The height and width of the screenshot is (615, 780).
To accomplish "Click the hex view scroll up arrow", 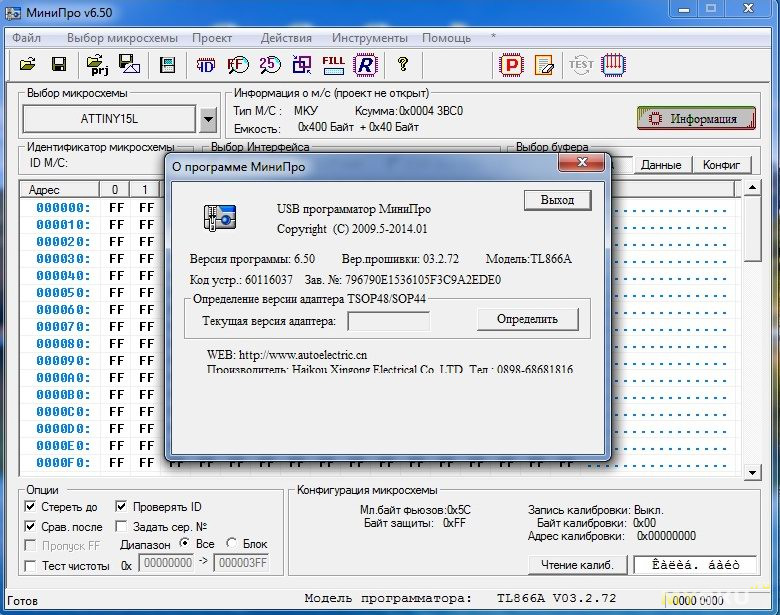I will 753,188.
